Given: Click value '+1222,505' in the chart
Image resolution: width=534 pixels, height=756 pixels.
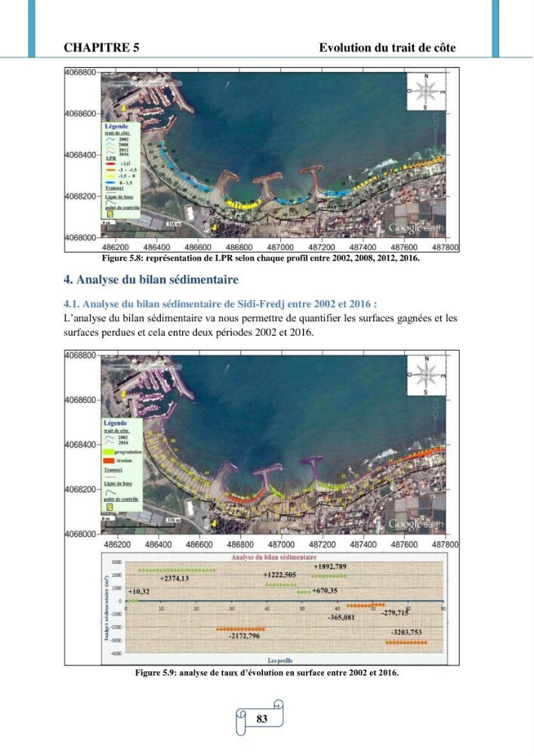Looking at the screenshot, I should click(279, 575).
